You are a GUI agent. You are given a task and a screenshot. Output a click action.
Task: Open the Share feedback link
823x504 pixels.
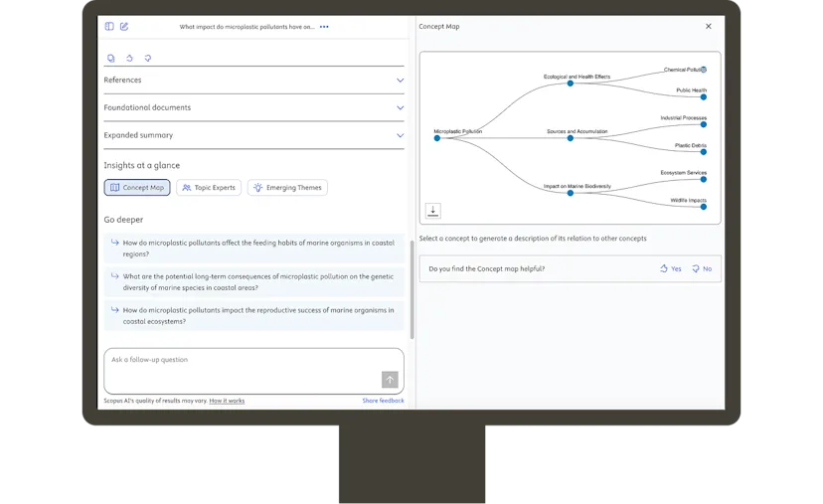pyautogui.click(x=383, y=401)
